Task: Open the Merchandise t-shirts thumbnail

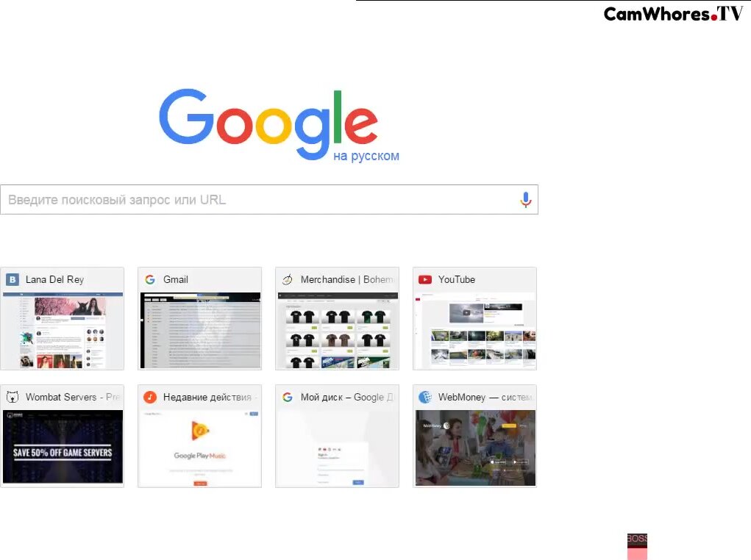Action: click(x=338, y=330)
